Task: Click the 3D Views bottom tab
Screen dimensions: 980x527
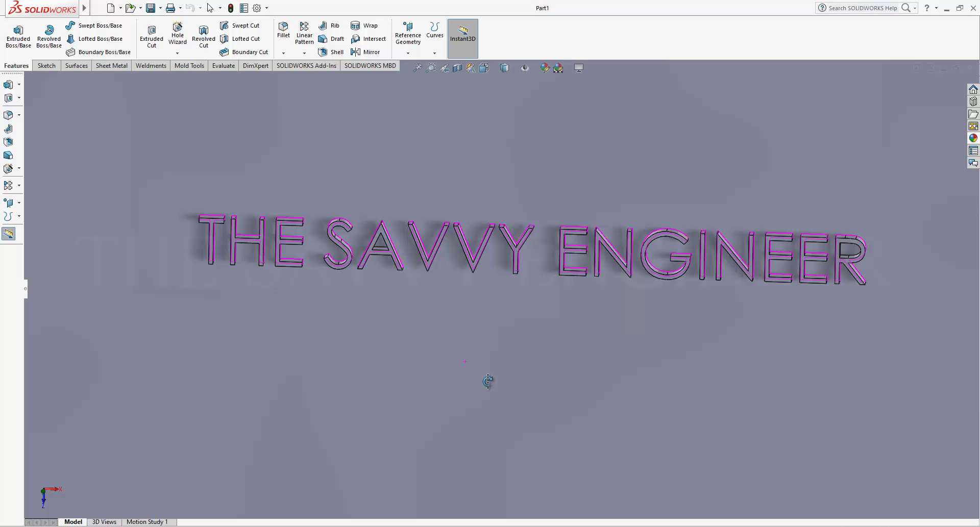Action: [x=104, y=522]
